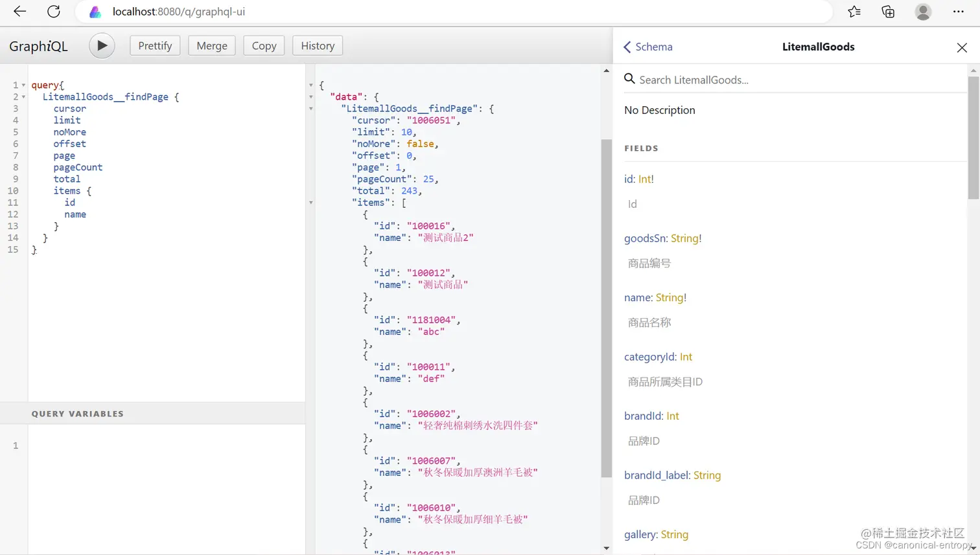This screenshot has width=980, height=555.
Task: Open String type link of goodsSn
Action: click(685, 238)
